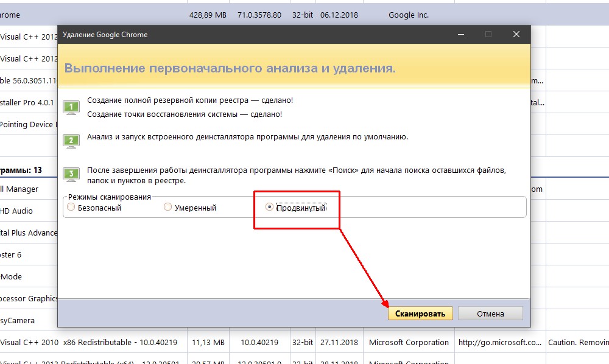The image size is (609, 364).
Task: Close the Удаление Google Chrome dialog
Action: [516, 35]
